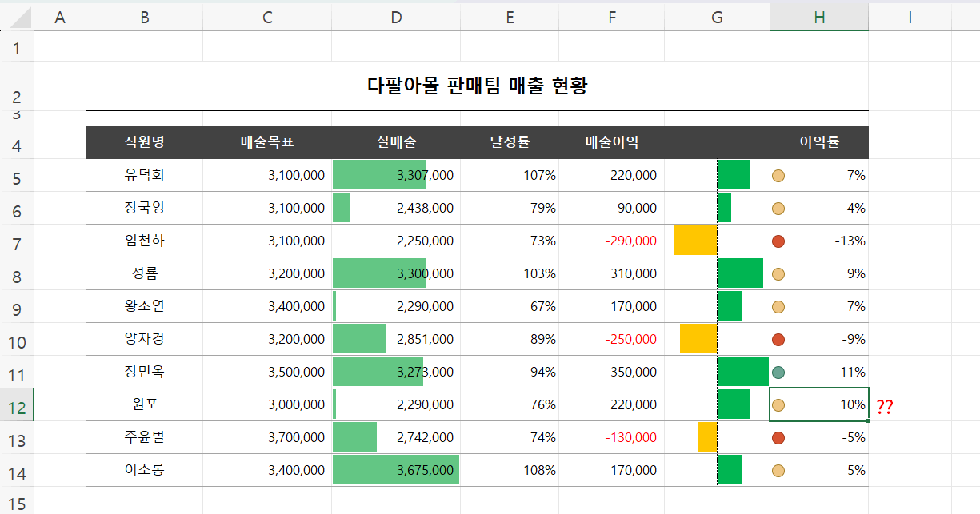Click the -5% profit rate cell
Viewport: 980px width, 514px height.
coord(819,437)
